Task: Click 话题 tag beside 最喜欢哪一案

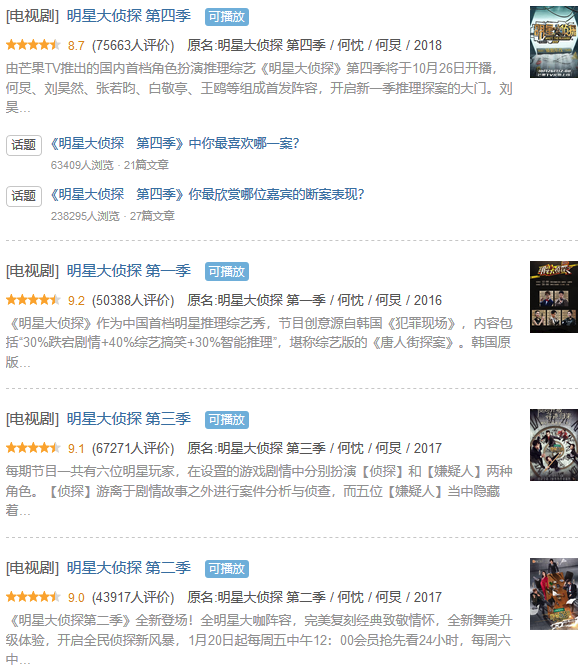Action: pos(24,145)
